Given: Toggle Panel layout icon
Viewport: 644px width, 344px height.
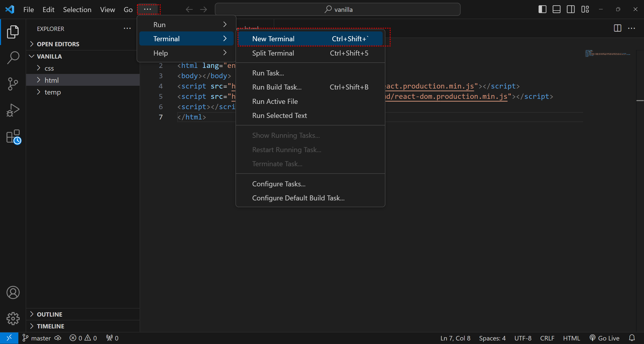Looking at the screenshot, I should point(556,10).
